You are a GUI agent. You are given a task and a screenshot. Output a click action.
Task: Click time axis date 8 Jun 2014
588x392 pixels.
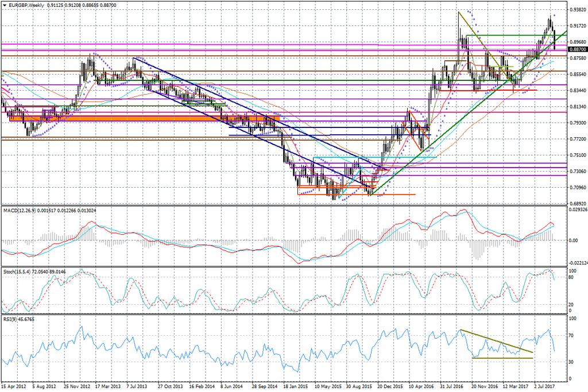coord(232,385)
